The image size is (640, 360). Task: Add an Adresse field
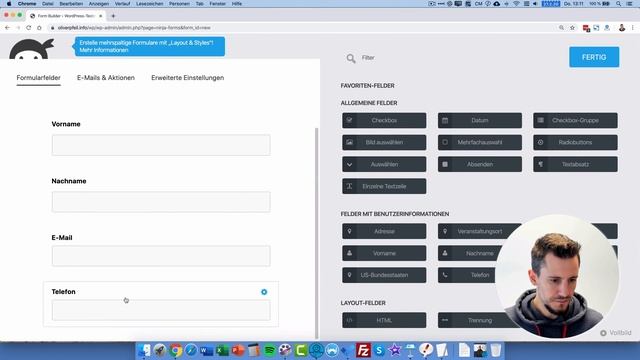[x=384, y=231]
